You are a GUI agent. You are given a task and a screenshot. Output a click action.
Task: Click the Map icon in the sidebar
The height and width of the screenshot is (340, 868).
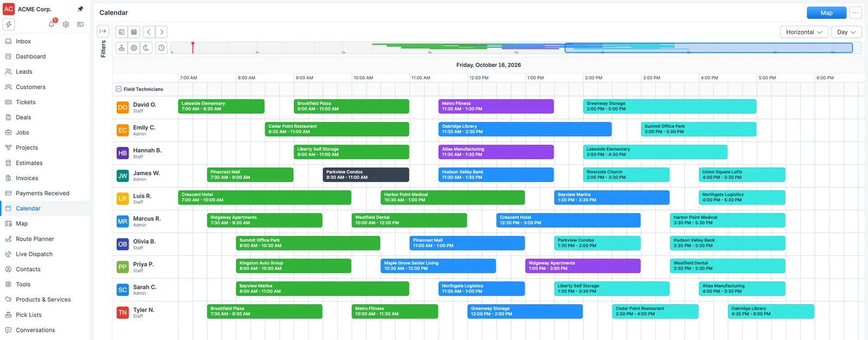pos(8,223)
